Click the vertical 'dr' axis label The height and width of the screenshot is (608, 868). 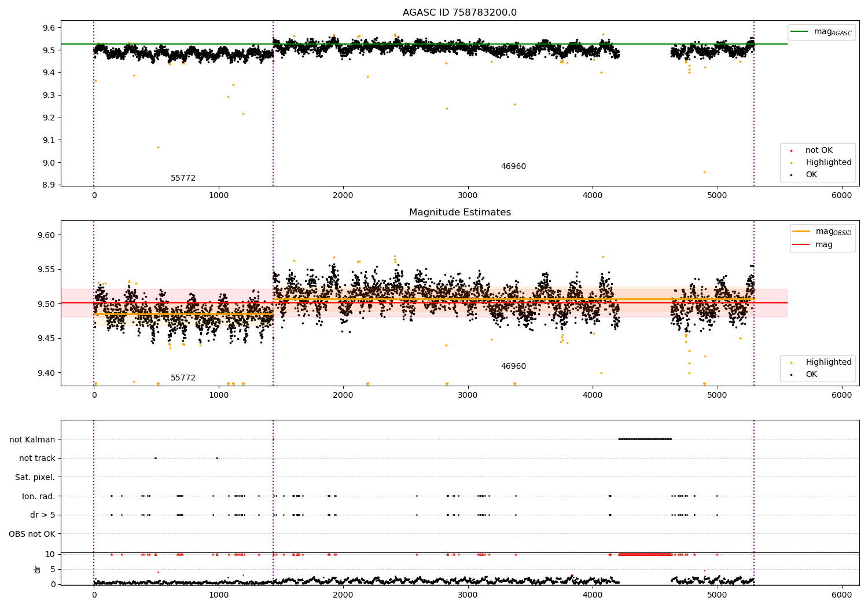pos(38,570)
